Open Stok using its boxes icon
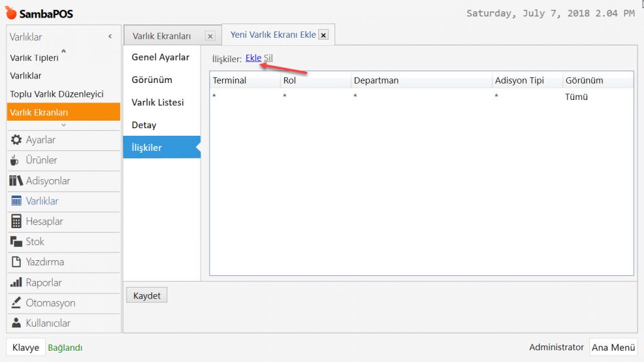This screenshot has width=644, height=362. [x=16, y=241]
